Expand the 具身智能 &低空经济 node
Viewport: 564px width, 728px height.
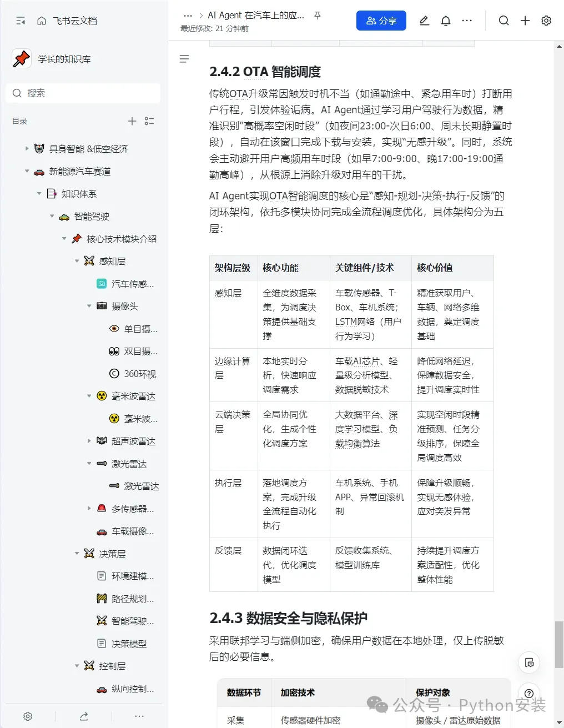pos(27,148)
